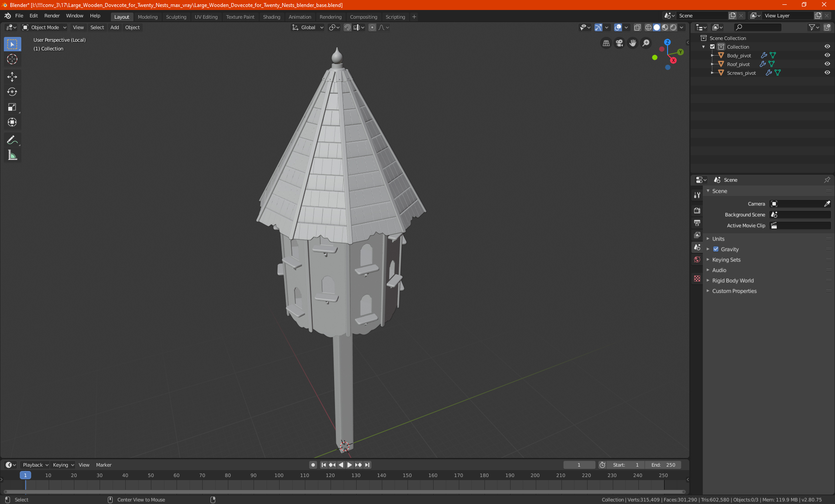Select the Scale tool
835x504 pixels.
12,107
